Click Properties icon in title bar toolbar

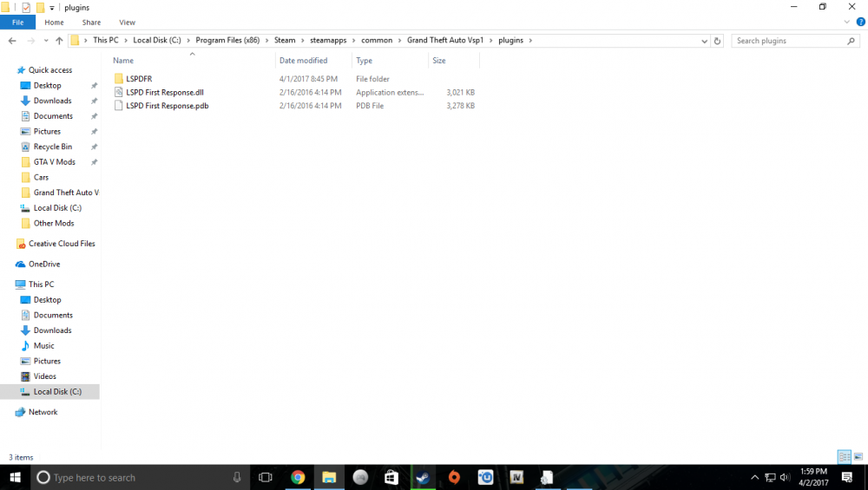pos(26,8)
